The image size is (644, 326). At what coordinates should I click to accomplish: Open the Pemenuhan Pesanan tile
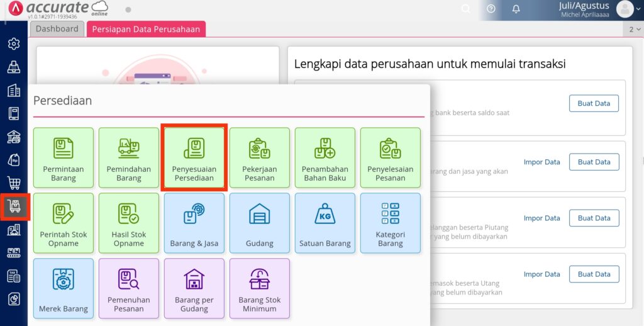[x=128, y=288]
